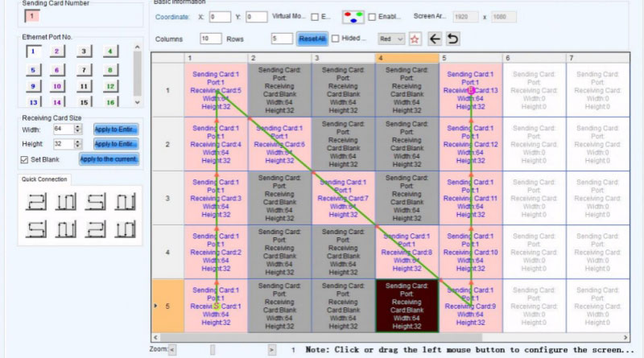Click cell Receiving Card:13 in the grid
Screen dimensions: 644x358
tap(471, 90)
